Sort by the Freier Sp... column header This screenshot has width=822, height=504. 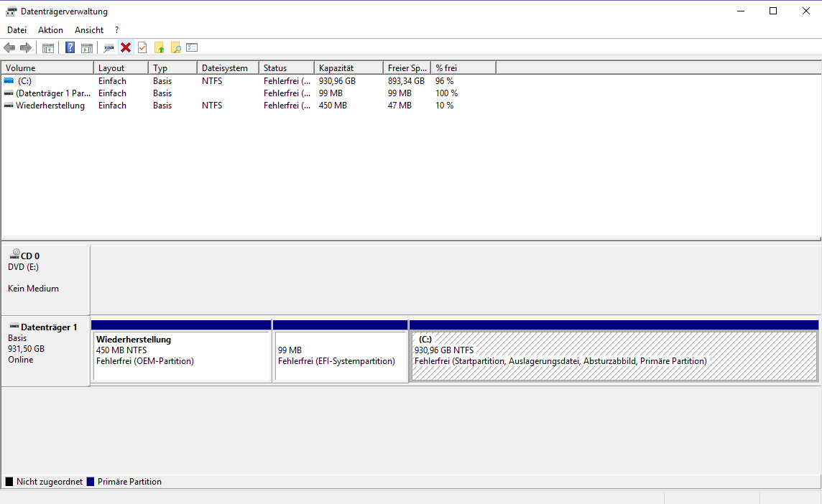407,68
